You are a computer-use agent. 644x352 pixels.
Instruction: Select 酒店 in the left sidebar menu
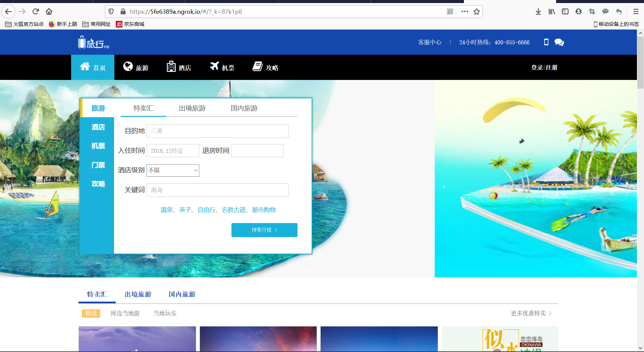(98, 127)
